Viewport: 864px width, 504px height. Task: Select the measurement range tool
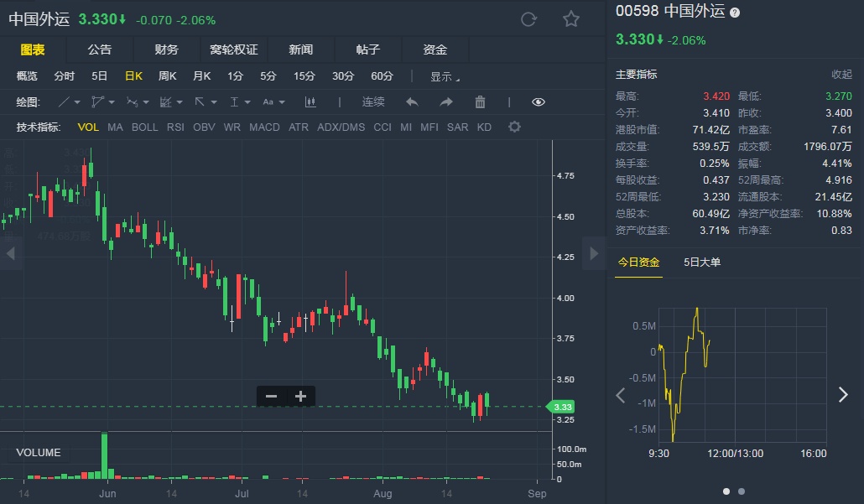pyautogui.click(x=234, y=102)
